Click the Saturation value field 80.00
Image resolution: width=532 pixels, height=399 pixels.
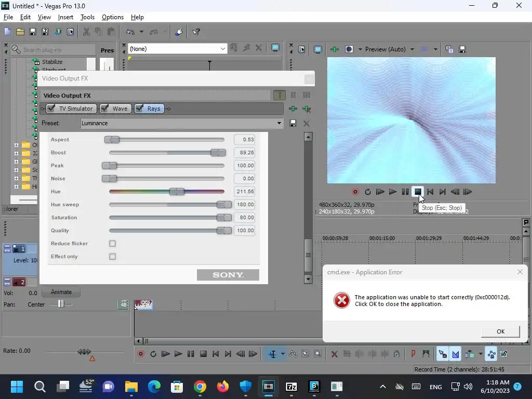pyautogui.click(x=244, y=218)
